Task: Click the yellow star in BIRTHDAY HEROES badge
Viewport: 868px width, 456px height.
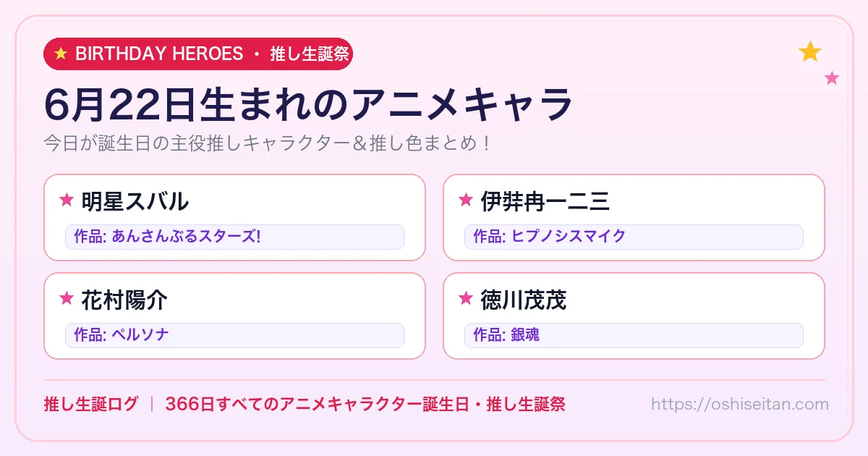Action: point(61,54)
